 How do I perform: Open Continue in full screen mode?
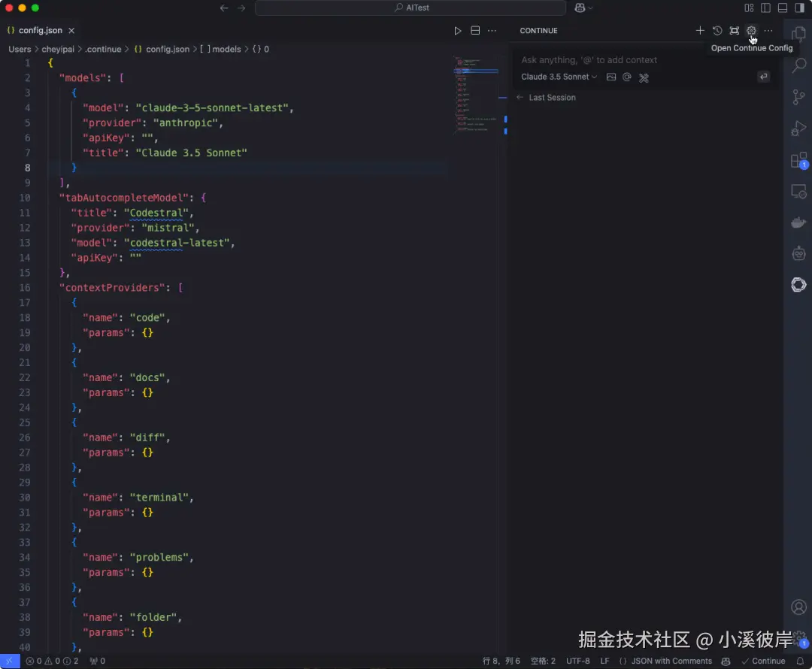[735, 31]
